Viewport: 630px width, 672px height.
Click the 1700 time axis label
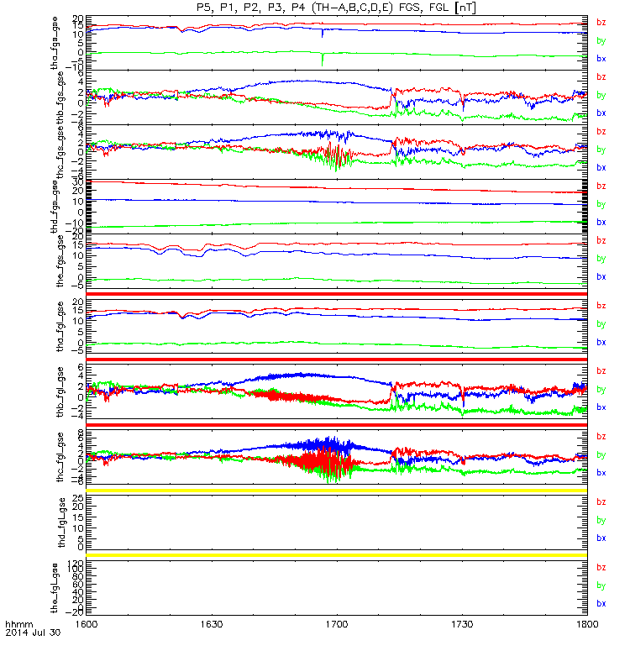pyautogui.click(x=337, y=624)
